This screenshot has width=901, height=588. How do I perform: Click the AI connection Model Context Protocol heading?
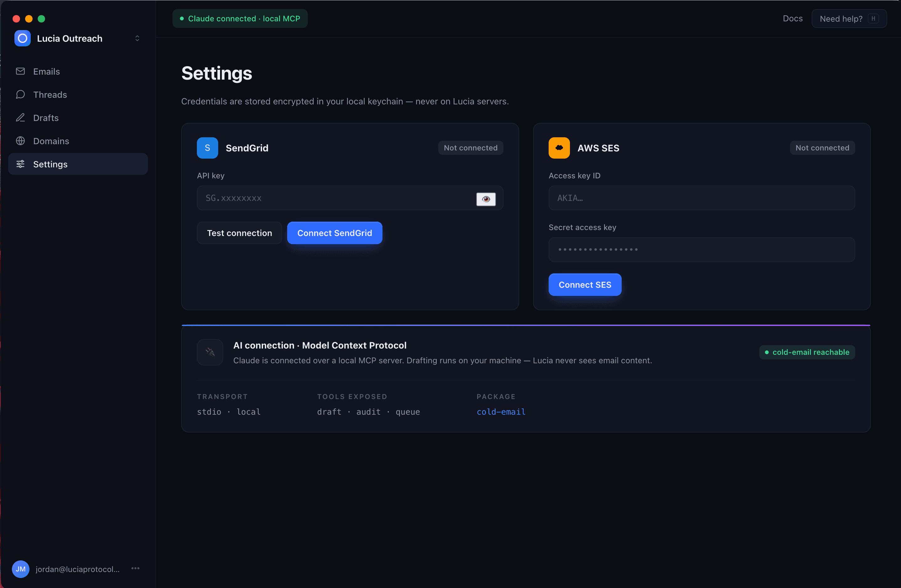tap(320, 345)
